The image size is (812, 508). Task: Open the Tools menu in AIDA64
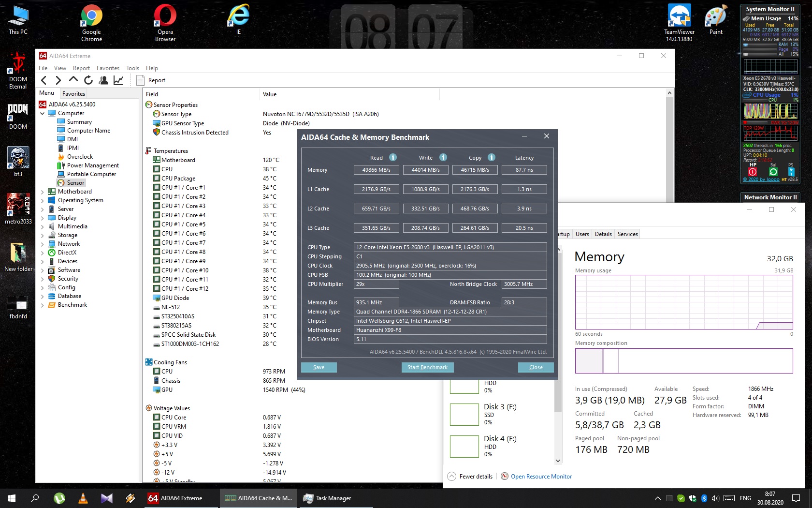[x=132, y=68]
